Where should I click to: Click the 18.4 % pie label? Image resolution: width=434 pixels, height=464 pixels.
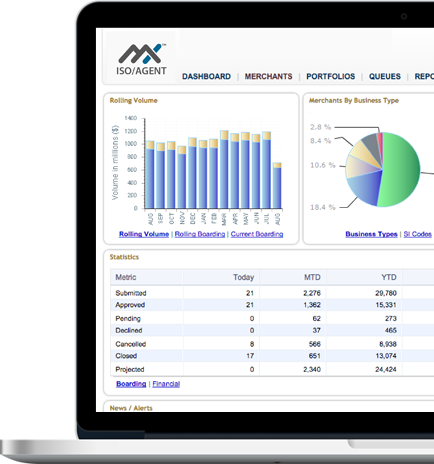[x=323, y=207]
